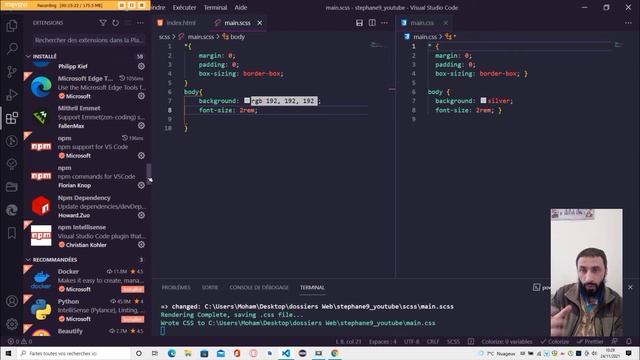Open the Explorer view in activity bar

[12, 26]
